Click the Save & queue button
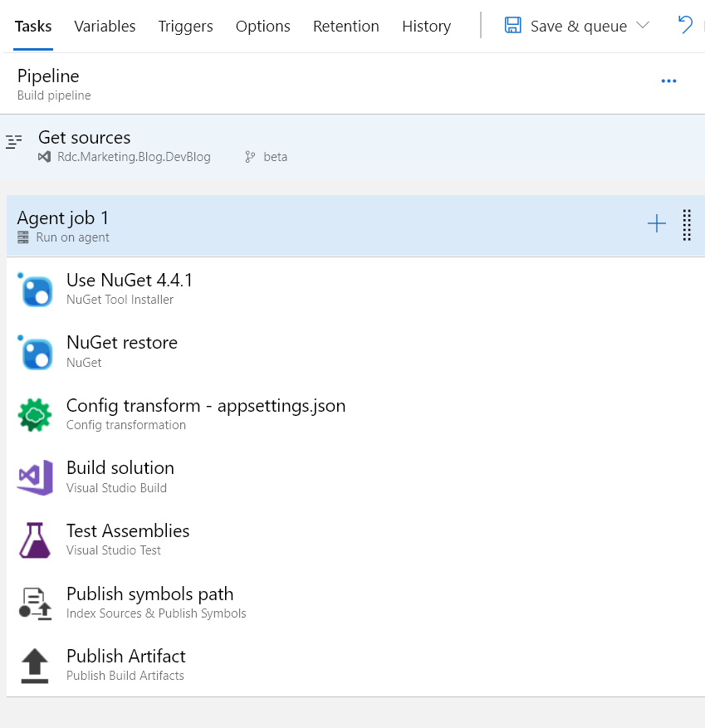The height and width of the screenshot is (728, 705). click(x=577, y=26)
